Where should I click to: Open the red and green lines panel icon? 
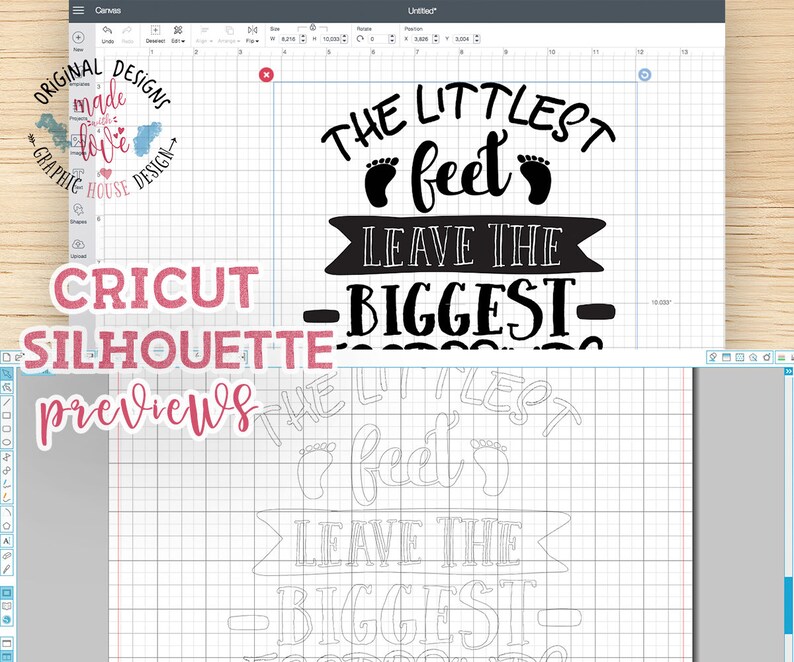click(x=783, y=357)
